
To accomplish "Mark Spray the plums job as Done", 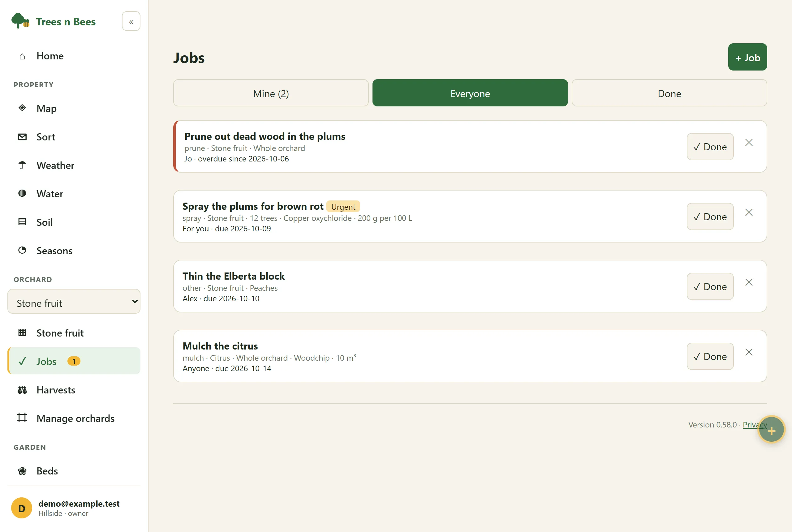I will point(710,217).
